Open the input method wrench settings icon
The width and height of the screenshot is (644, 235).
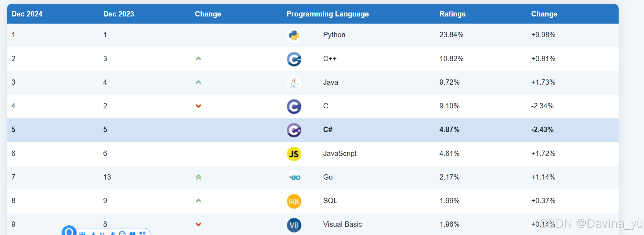pyautogui.click(x=112, y=233)
